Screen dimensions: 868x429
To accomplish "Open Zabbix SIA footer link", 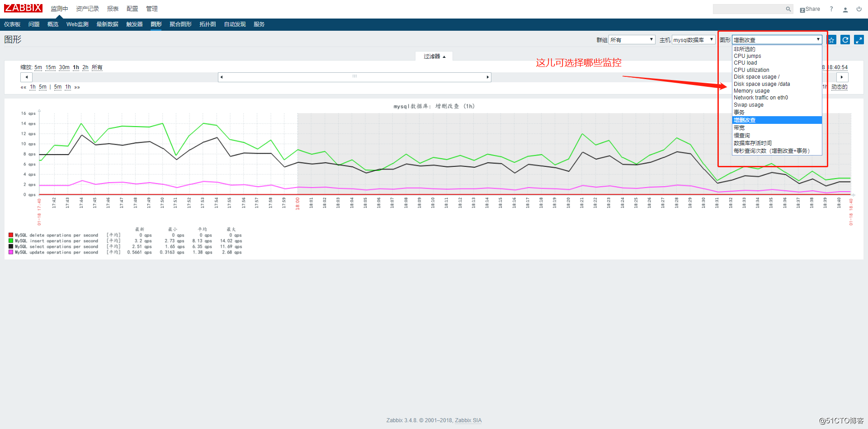I will (468, 420).
